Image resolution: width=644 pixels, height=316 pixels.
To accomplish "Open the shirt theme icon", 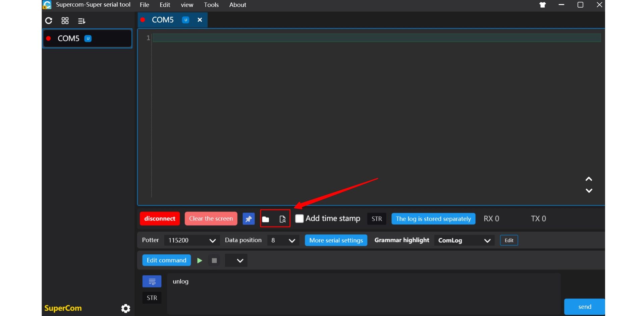I will click(542, 5).
